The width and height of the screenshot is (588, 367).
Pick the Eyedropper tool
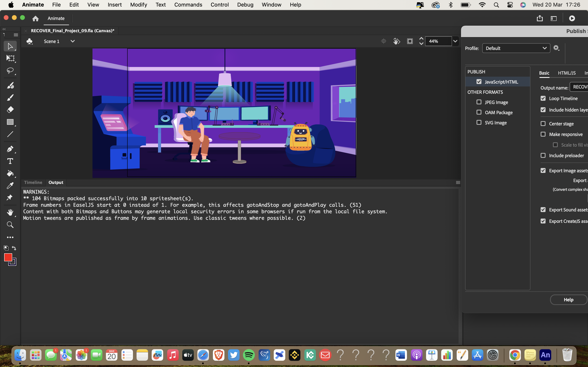(x=10, y=186)
